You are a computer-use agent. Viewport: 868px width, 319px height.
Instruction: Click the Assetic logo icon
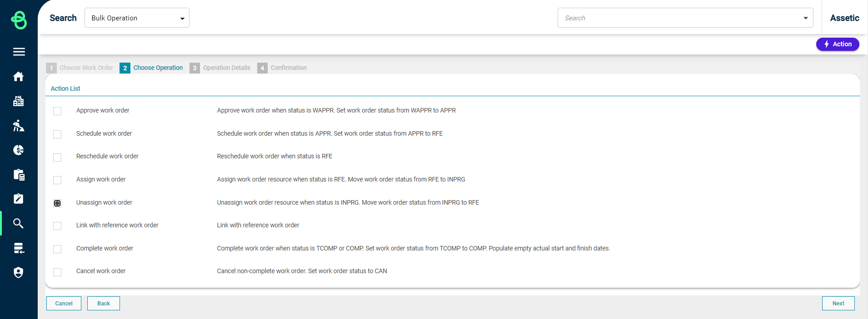19,20
